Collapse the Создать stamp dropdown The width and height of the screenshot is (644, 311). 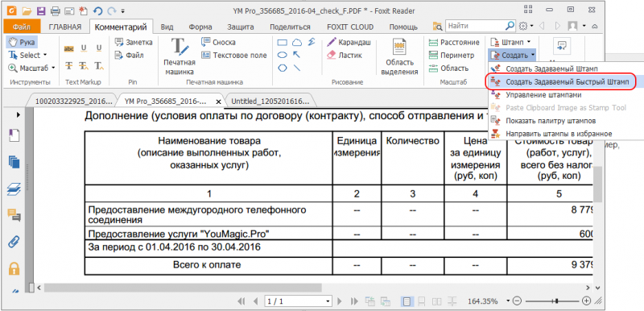click(x=512, y=55)
